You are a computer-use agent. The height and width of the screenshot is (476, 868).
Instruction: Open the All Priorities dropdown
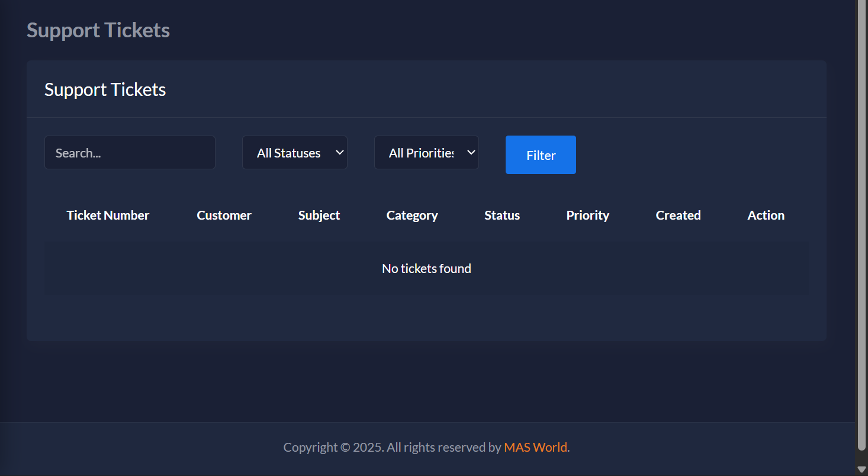(x=426, y=152)
